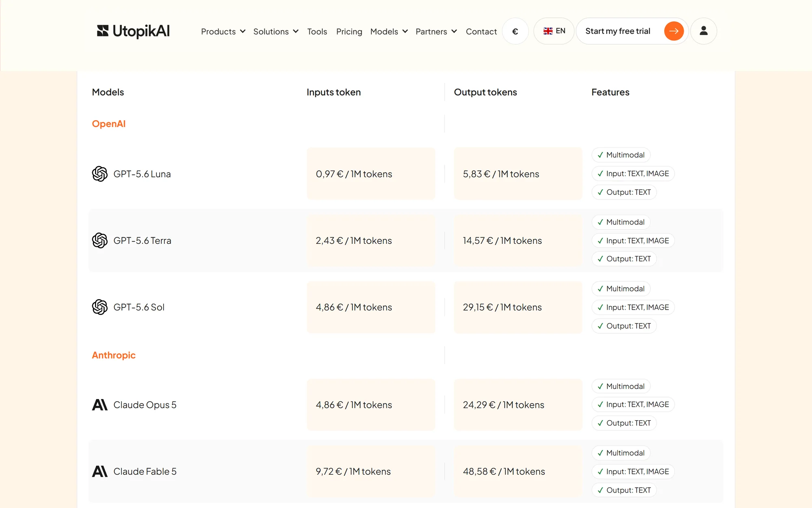Click Multimodal tag for Claude Fable 5

tap(621, 453)
